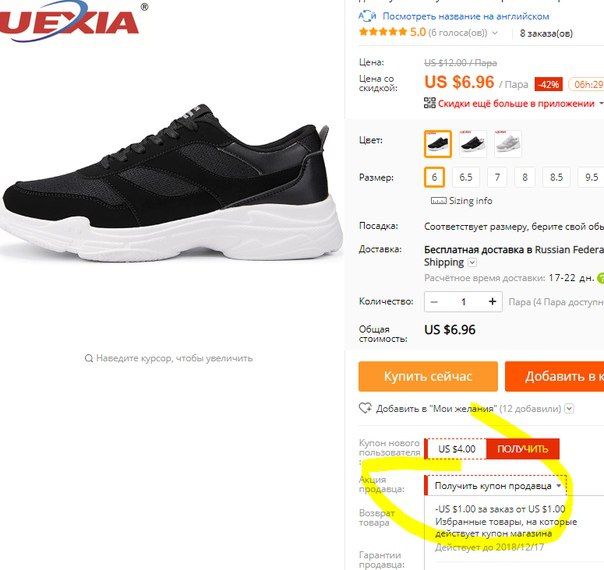This screenshot has width=604, height=570.
Task: Click the Купить сейчас button
Action: click(428, 376)
